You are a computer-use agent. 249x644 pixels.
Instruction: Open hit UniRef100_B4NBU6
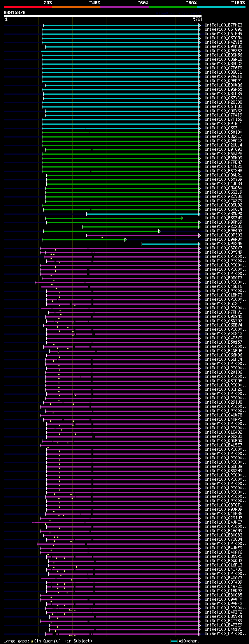coord(223,351)
